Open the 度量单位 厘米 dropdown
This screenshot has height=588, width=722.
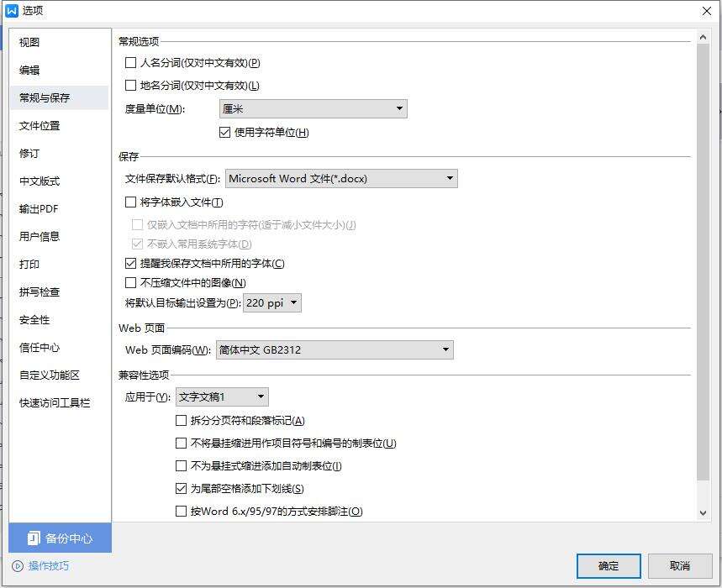[x=314, y=109]
